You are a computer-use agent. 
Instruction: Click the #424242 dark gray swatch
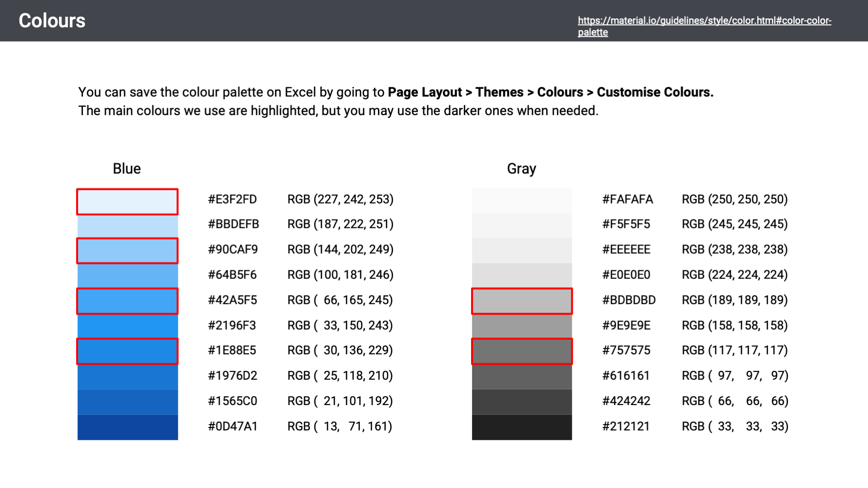click(x=522, y=402)
